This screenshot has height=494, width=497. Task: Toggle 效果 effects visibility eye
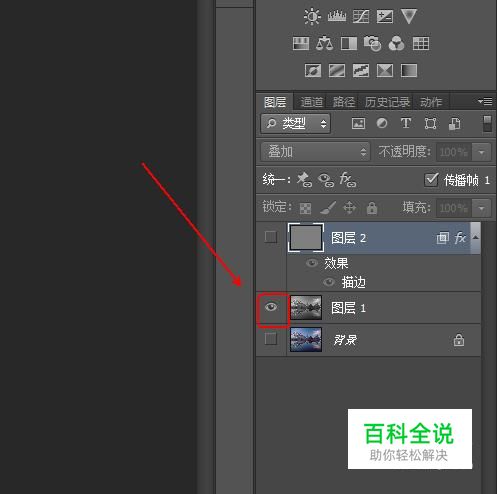pyautogui.click(x=312, y=263)
